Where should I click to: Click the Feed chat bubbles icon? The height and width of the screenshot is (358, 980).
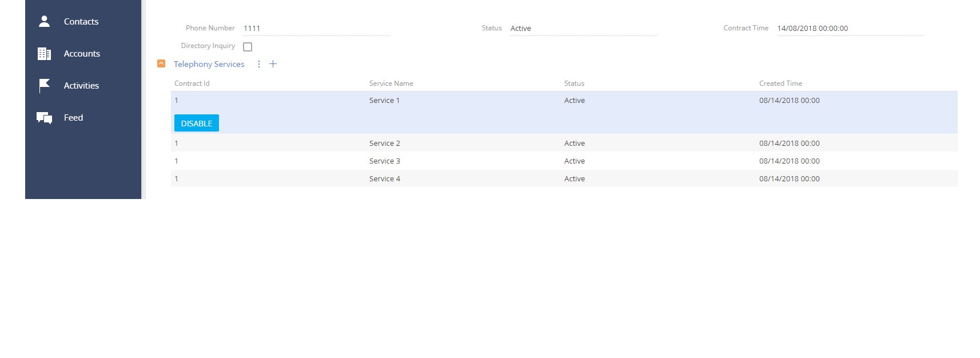(x=44, y=118)
